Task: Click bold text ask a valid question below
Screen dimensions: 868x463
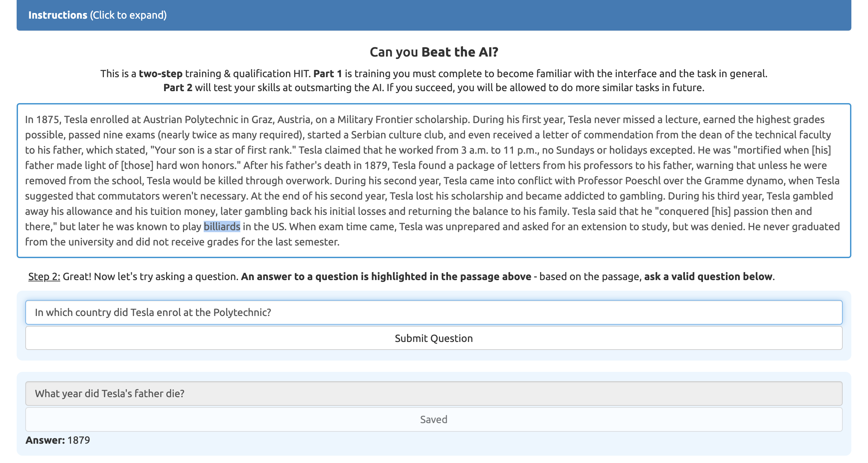Action: click(x=708, y=276)
